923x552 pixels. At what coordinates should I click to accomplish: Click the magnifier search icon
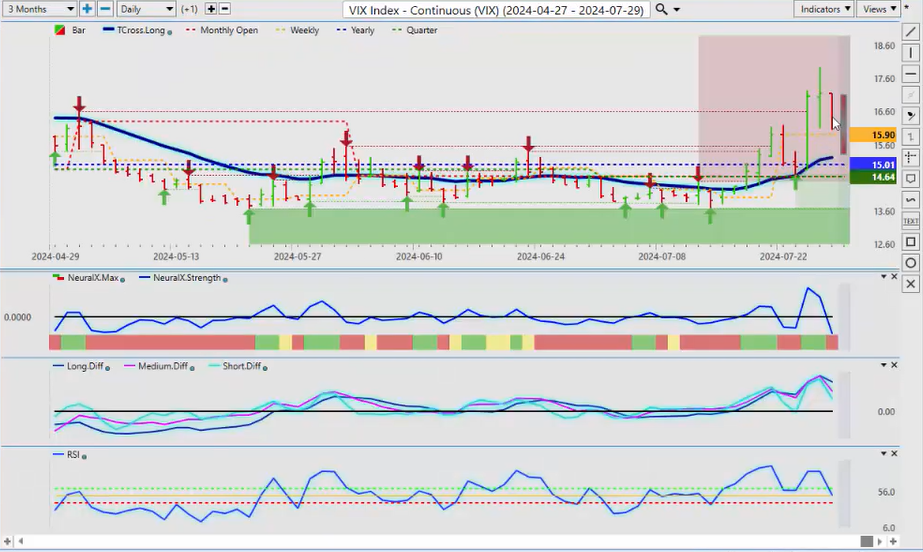coord(663,9)
